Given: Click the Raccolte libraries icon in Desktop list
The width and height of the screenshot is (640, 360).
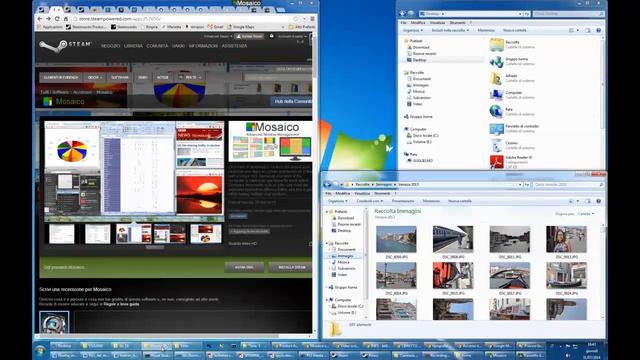Looking at the screenshot, I should 497,44.
